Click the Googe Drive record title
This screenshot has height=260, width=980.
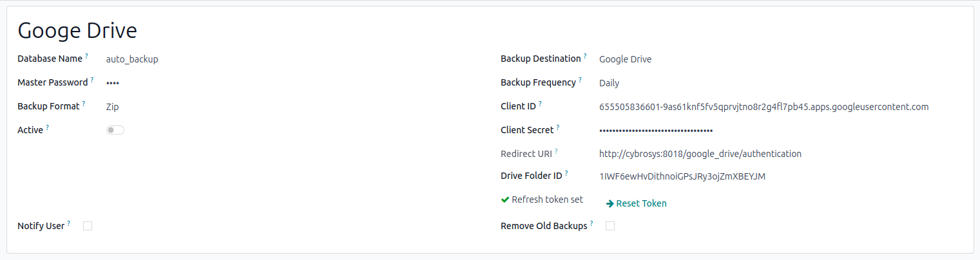(77, 30)
